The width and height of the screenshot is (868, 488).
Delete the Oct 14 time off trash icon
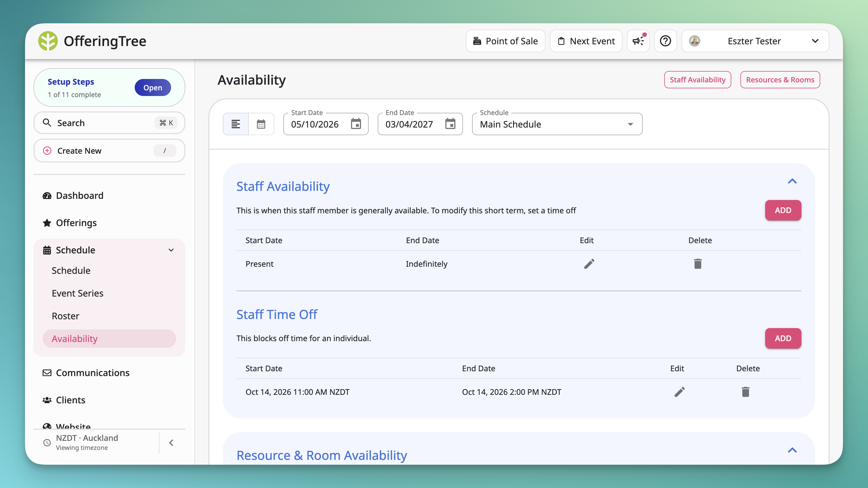coord(745,392)
